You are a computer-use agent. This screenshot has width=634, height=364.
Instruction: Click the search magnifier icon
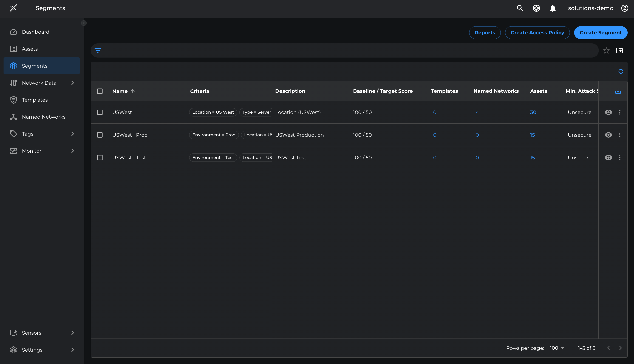520,8
